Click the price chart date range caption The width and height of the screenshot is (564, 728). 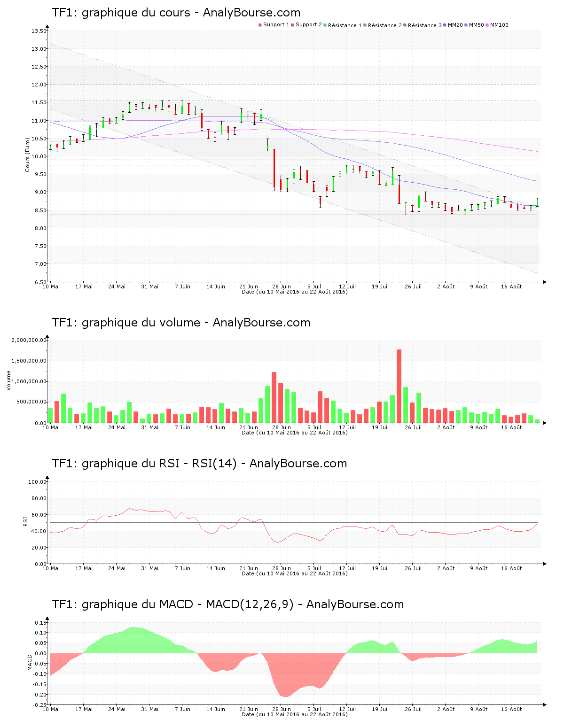point(295,292)
